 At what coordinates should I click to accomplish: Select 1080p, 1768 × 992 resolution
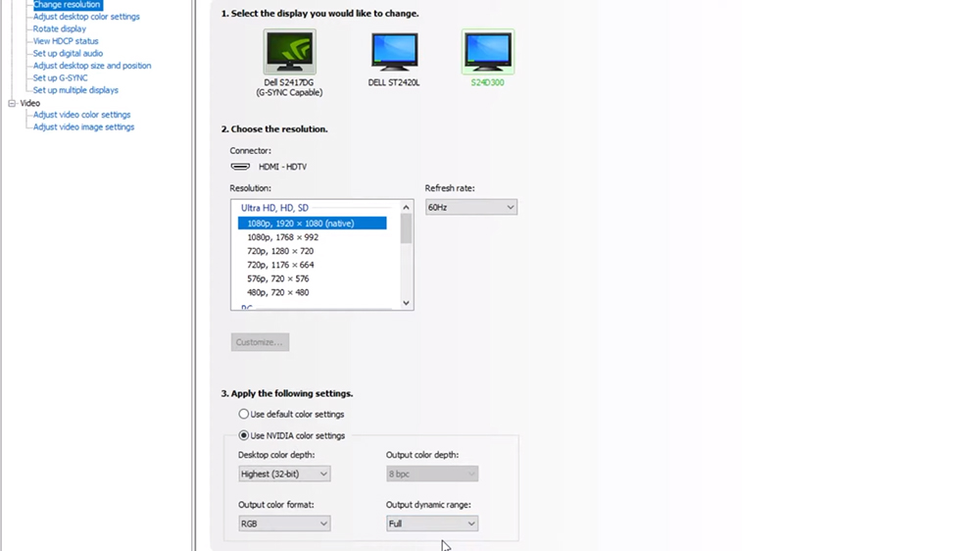[x=282, y=237]
